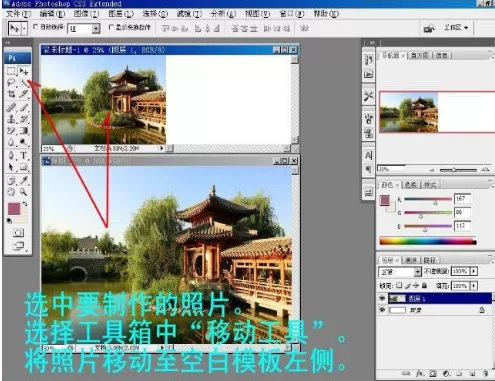Viewport: 495px width, 381px height.
Task: Select the Rectangular Marquee tool
Action: pos(11,71)
